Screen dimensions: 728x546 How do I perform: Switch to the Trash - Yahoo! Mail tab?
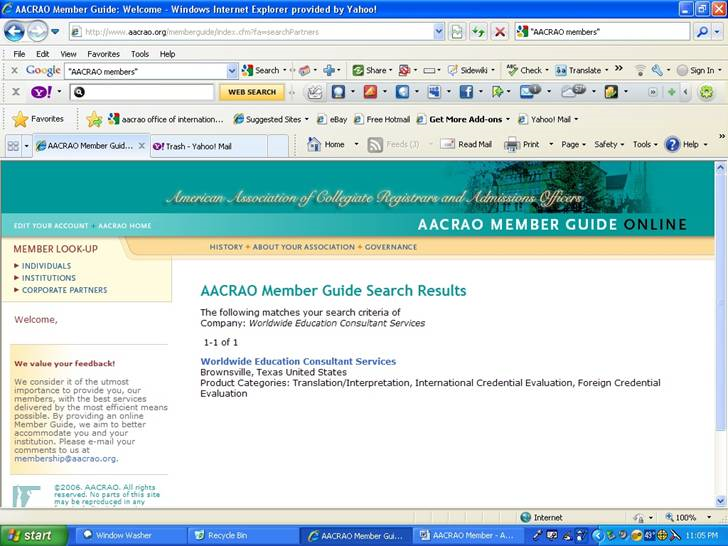pyautogui.click(x=208, y=146)
